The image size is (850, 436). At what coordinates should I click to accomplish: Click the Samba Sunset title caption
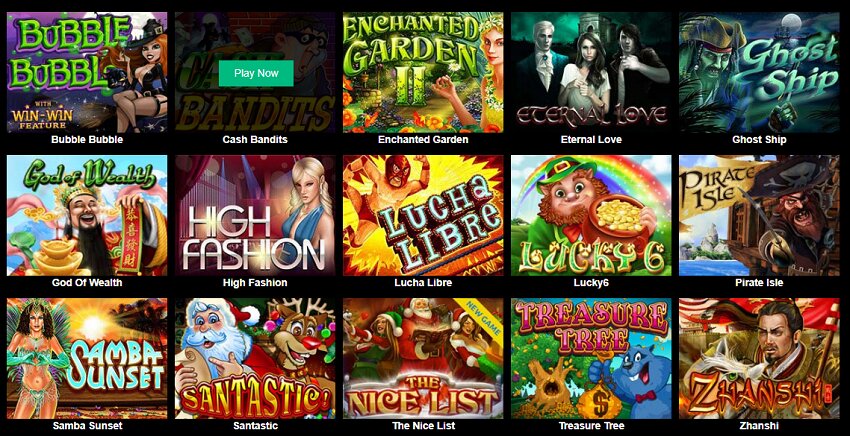87,426
